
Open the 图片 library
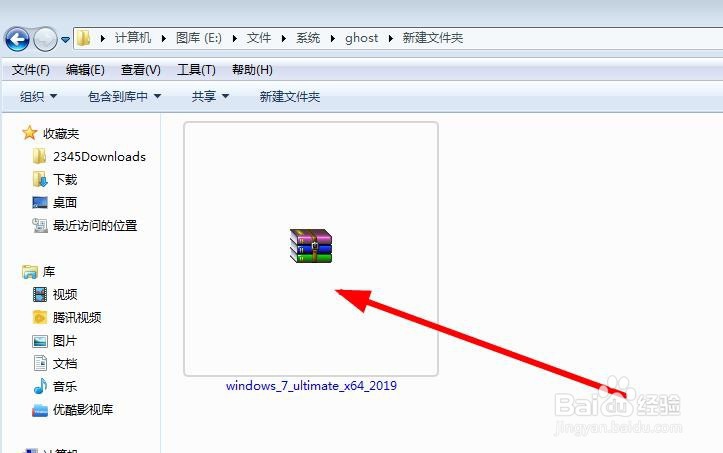(65, 341)
